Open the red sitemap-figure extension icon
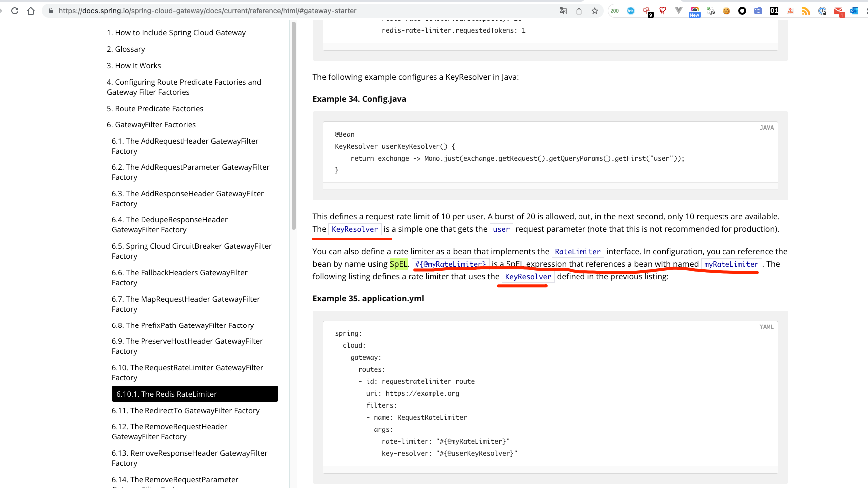The height and width of the screenshot is (488, 868). click(790, 11)
